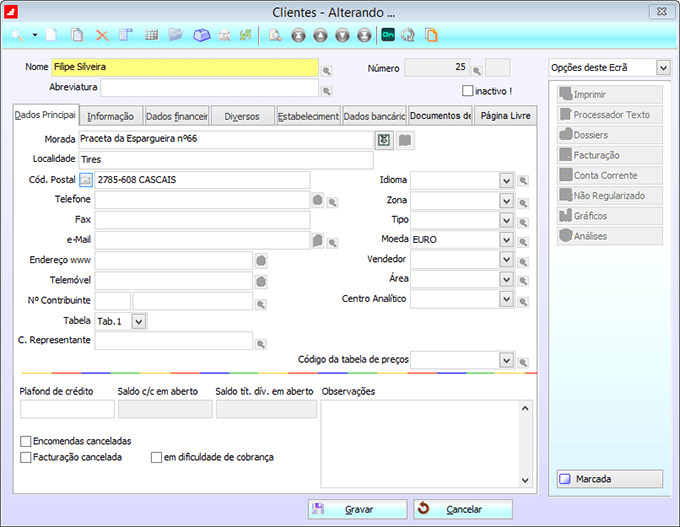680x527 pixels.
Task: Click lookup icon next to Nº Contribuinte
Action: tap(261, 304)
